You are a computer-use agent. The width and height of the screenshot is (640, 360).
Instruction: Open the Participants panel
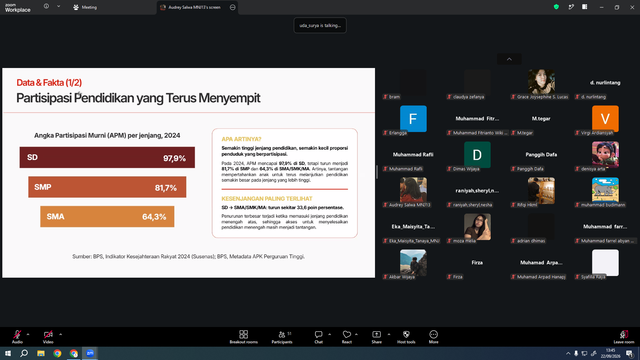tap(282, 337)
